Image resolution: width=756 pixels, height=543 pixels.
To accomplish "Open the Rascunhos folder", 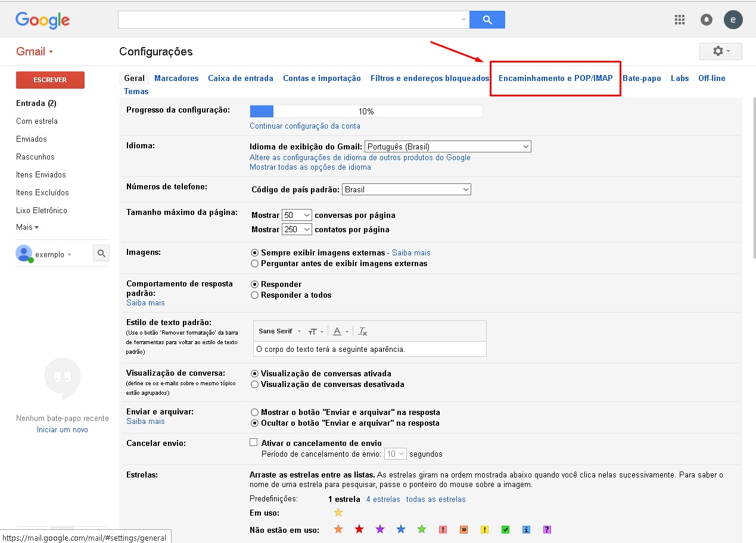I will [x=35, y=157].
